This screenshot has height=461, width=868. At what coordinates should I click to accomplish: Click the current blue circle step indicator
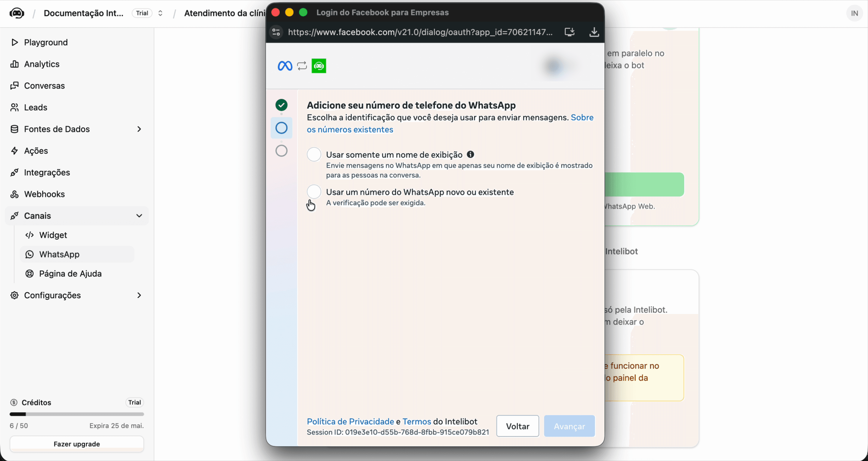281,128
